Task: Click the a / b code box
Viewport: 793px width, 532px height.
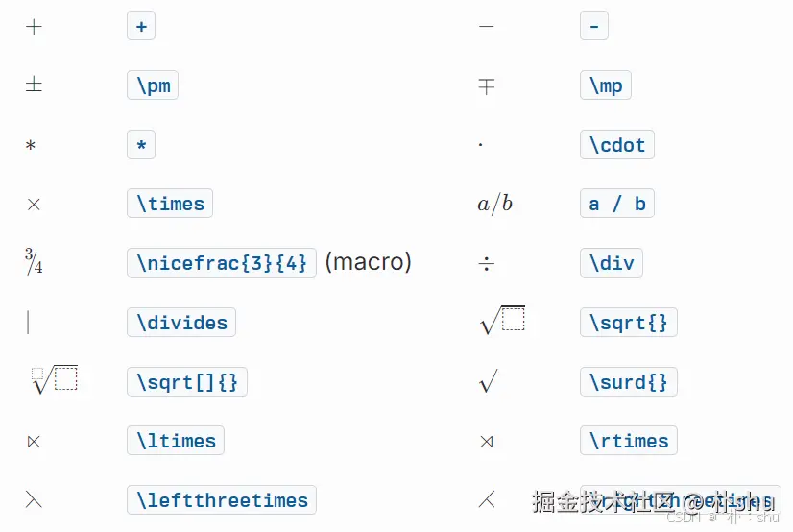Action: [x=617, y=204]
